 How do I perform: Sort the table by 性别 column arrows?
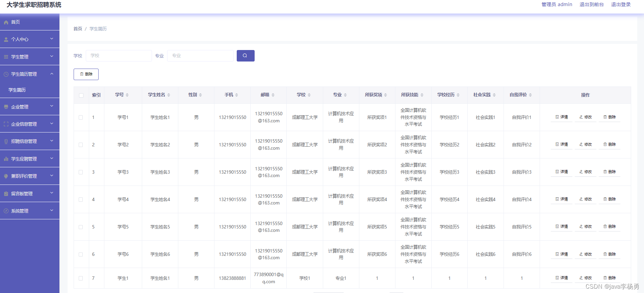coord(201,95)
